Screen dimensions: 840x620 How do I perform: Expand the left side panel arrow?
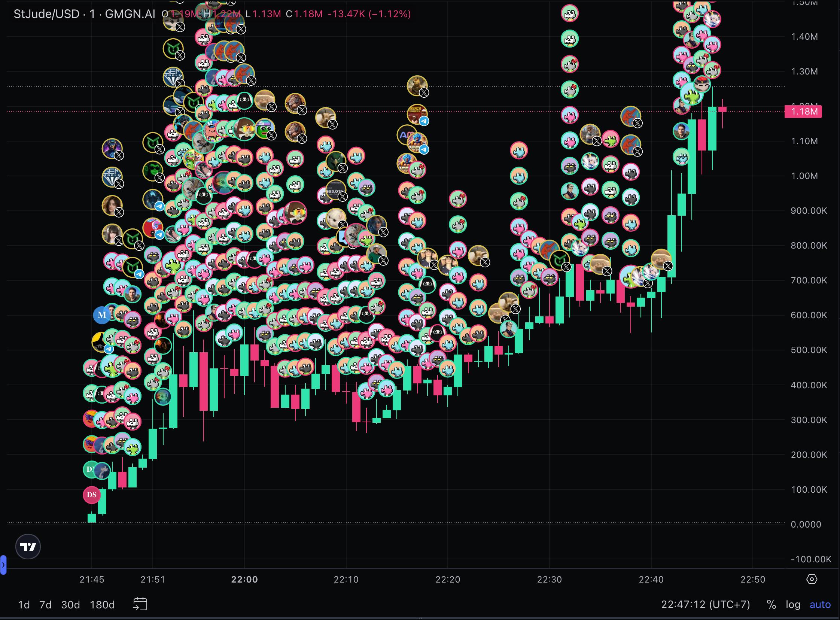coord(3,565)
